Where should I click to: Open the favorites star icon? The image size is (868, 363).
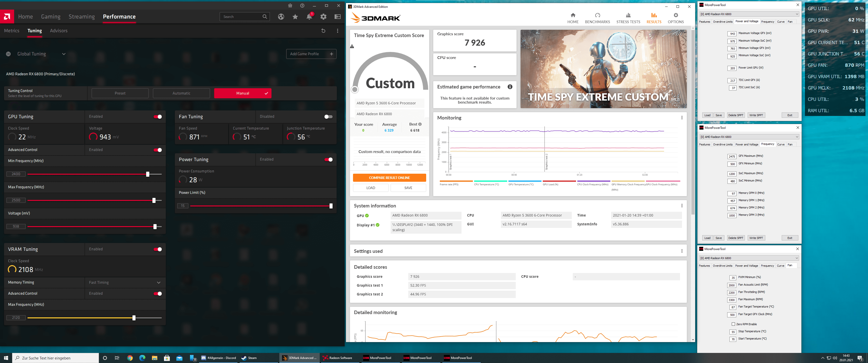(295, 16)
